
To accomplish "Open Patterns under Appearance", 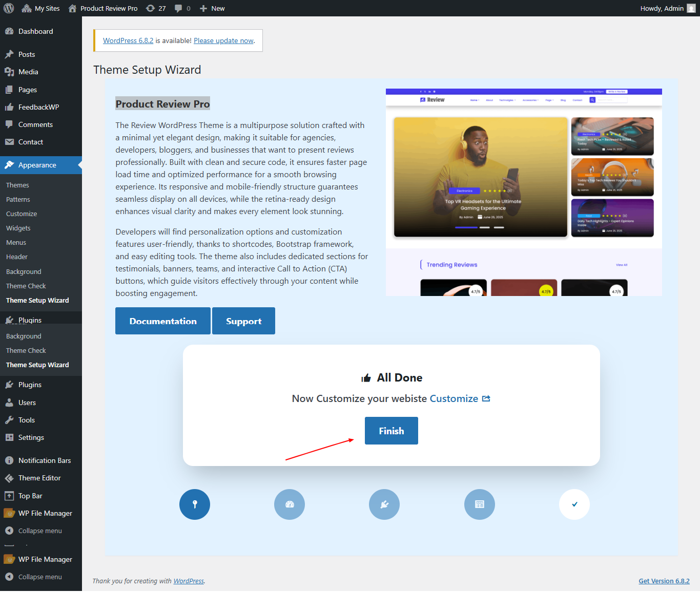I will click(x=18, y=199).
